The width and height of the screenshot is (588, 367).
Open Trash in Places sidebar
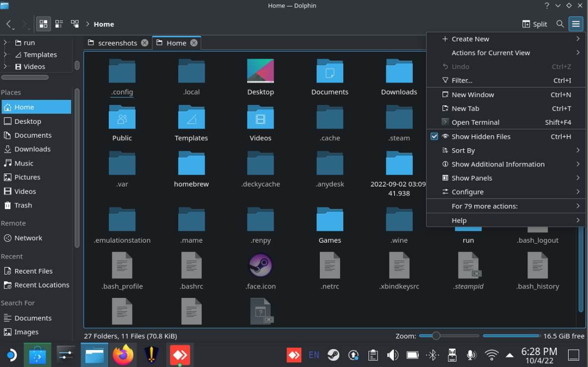tap(23, 205)
